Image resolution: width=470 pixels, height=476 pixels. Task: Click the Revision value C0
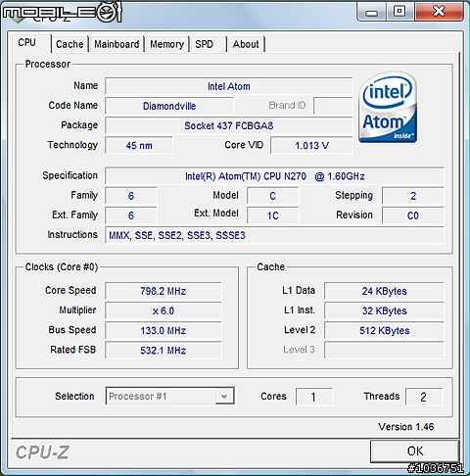413,215
